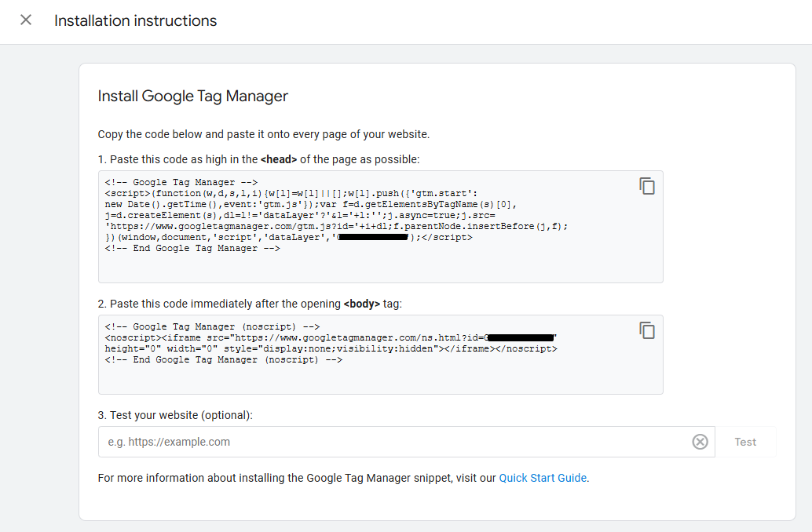
Task: Click the '<!-- End Google Tag Manager -->' comment line
Action: [192, 249]
